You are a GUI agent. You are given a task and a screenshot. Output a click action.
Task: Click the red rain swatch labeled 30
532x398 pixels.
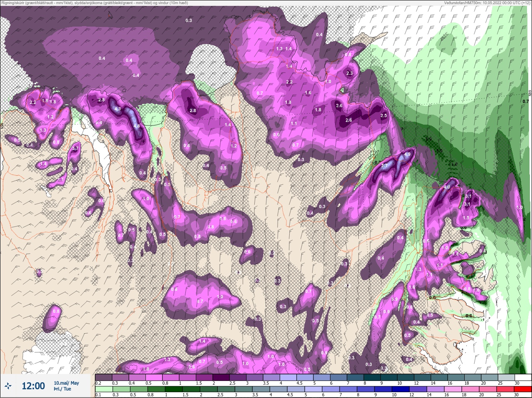click(x=523, y=389)
